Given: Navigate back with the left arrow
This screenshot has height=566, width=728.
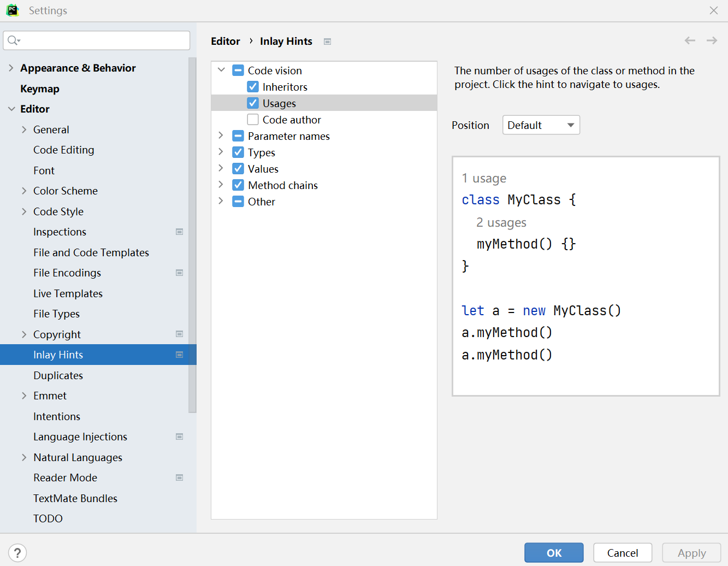Looking at the screenshot, I should pos(690,40).
